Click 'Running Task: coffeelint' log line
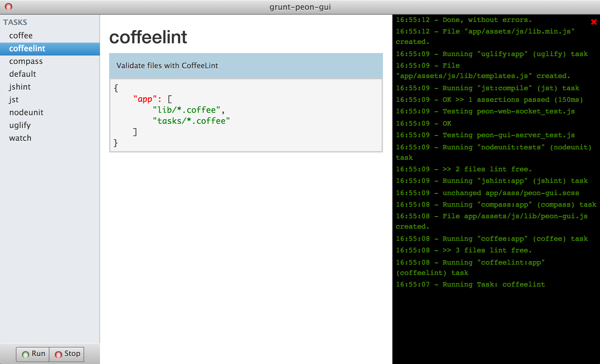Screen dimensions: 600x364 click(470, 284)
